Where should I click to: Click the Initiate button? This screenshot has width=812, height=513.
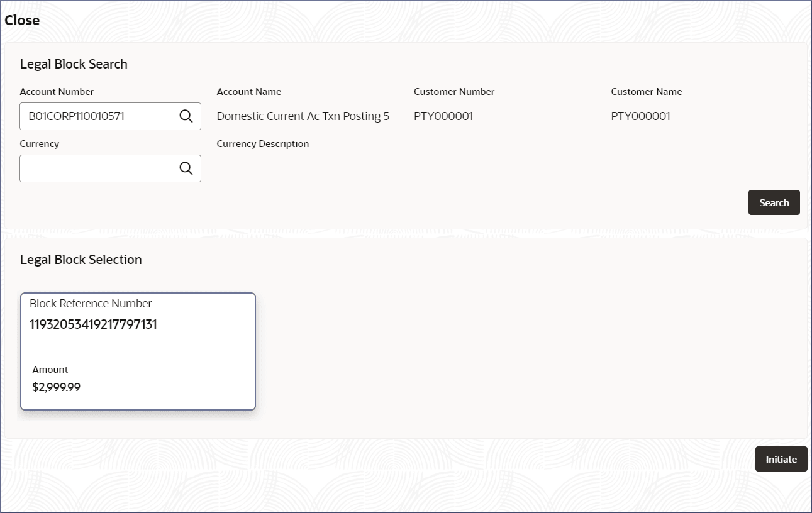pos(781,459)
